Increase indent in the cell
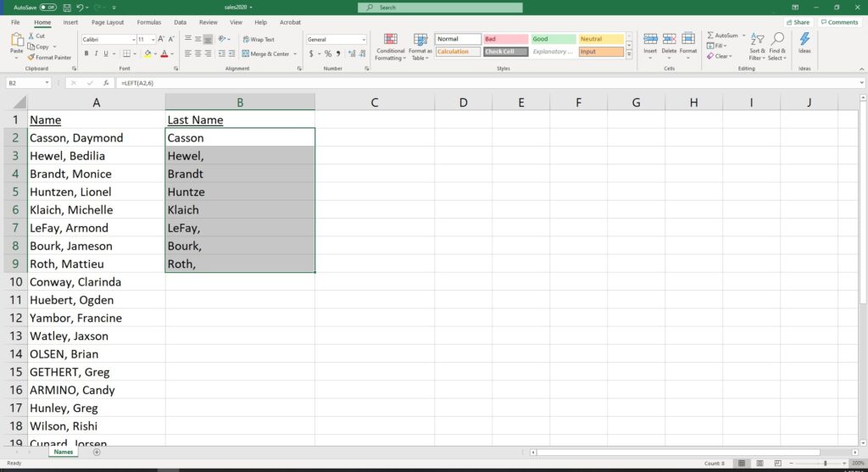The height and width of the screenshot is (472, 868). click(231, 53)
